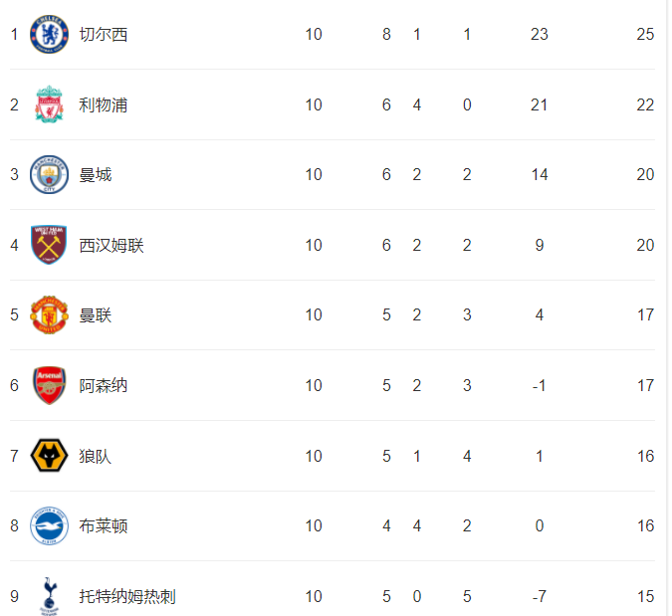The width and height of the screenshot is (672, 616).
Task: Open team link 切尔西
Action: click(x=104, y=34)
